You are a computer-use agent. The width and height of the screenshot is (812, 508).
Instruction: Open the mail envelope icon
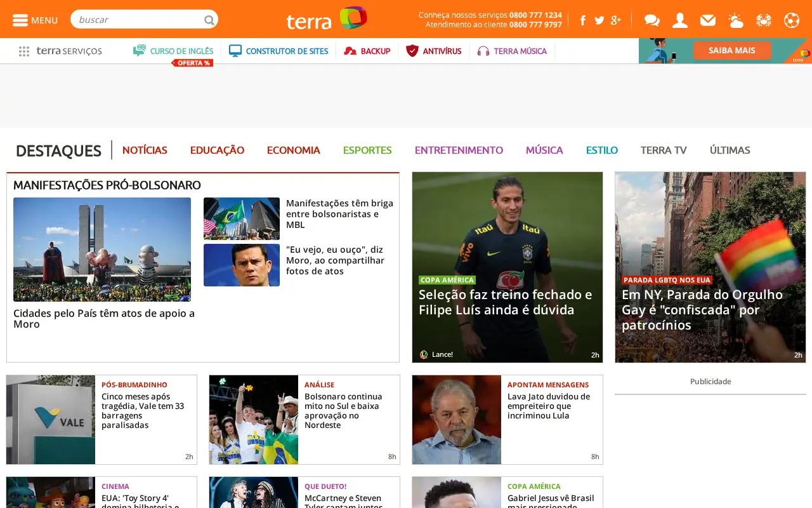tap(708, 20)
